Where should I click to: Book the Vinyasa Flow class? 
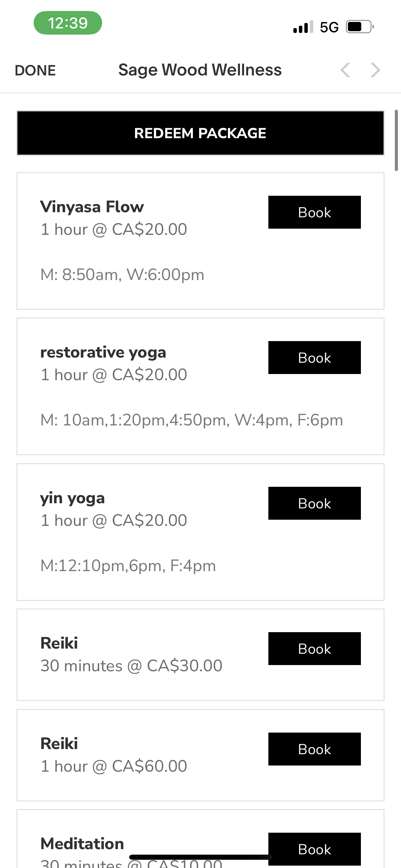click(315, 212)
